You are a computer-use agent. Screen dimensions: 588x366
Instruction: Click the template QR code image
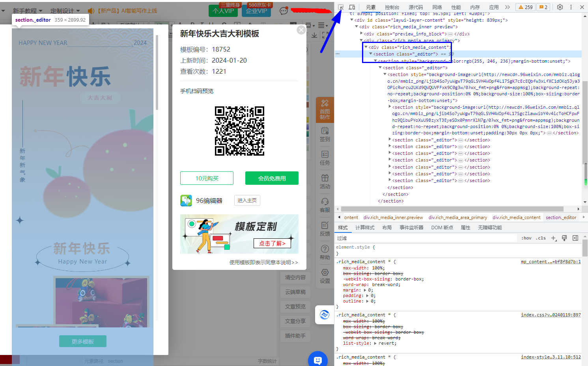(239, 131)
